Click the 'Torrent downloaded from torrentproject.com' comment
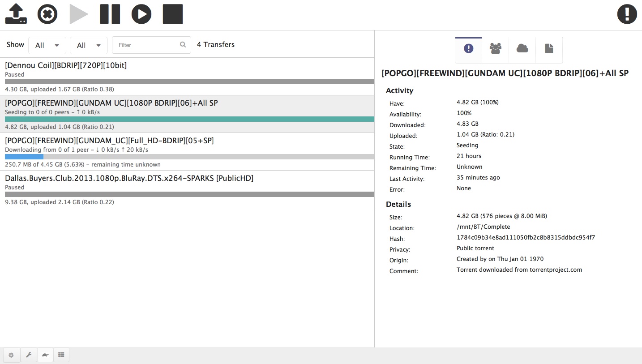Viewport: 642px width, 364px height. (519, 270)
